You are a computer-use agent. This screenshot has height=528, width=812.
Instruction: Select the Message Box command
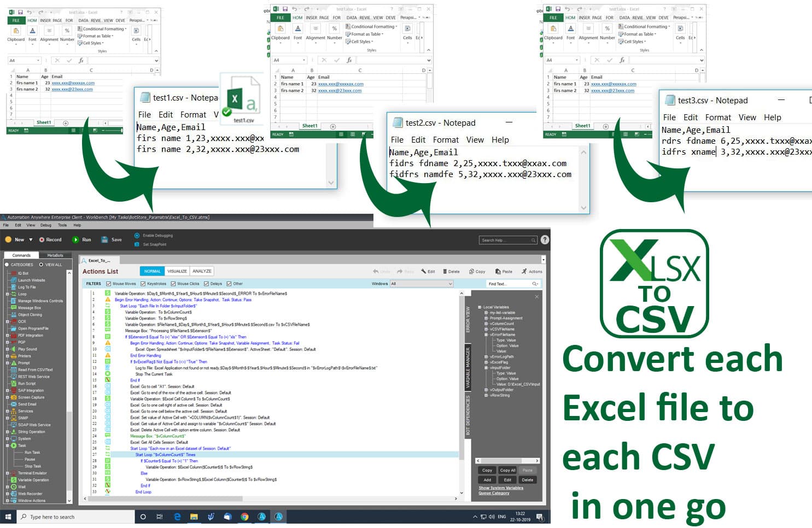26,308
